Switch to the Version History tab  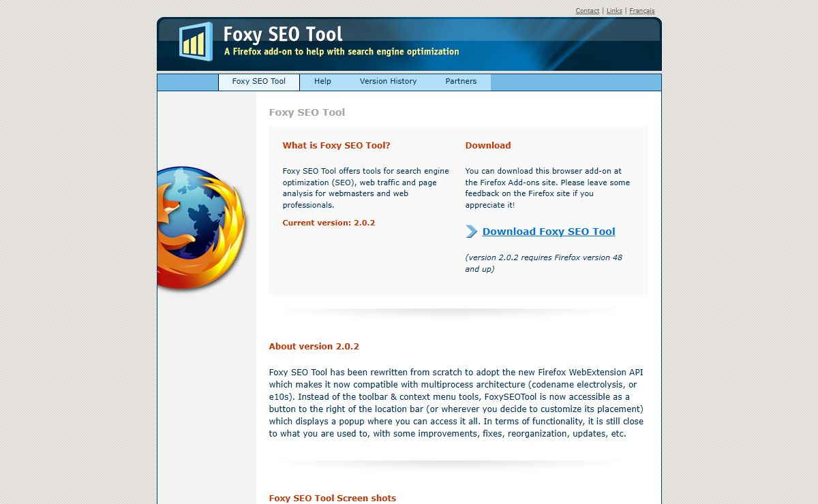[x=388, y=82]
